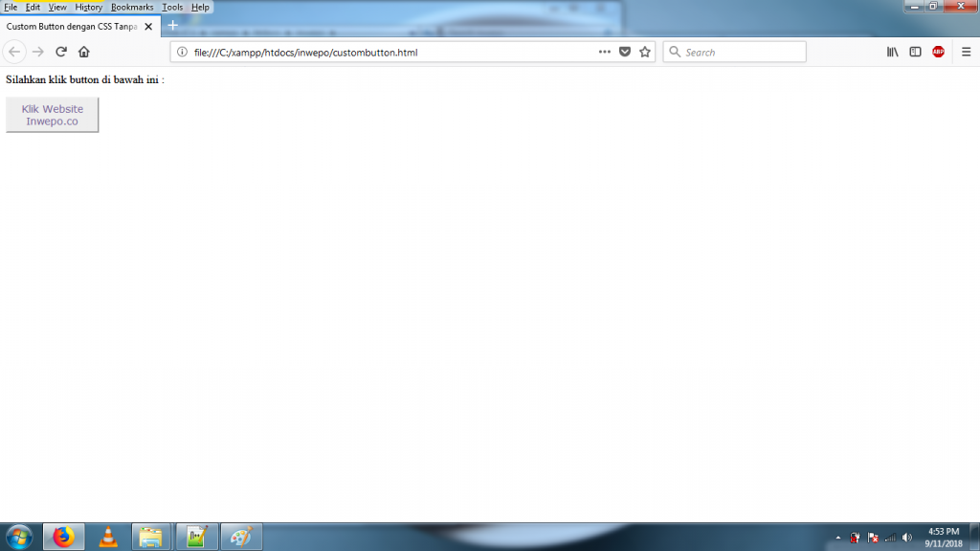Open the Firefox hamburger menu
The height and width of the screenshot is (551, 980).
pyautogui.click(x=967, y=52)
